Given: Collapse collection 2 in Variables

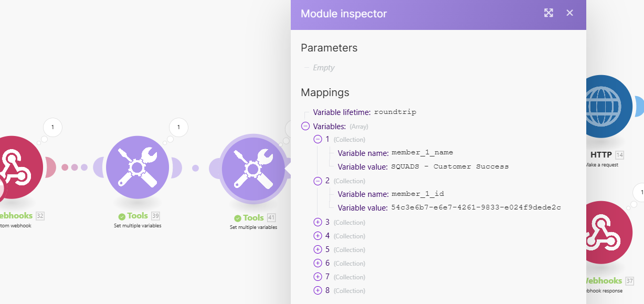Looking at the screenshot, I should (x=318, y=181).
